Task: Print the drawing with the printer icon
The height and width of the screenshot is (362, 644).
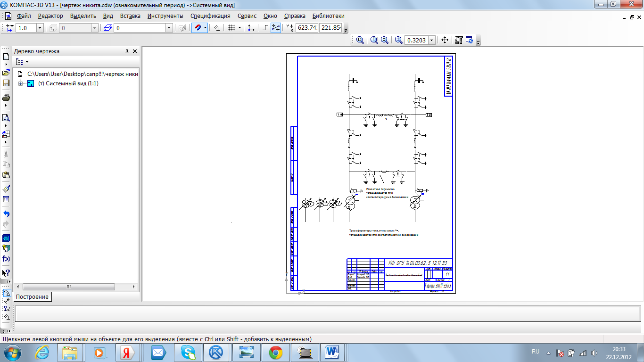Action: (x=6, y=98)
